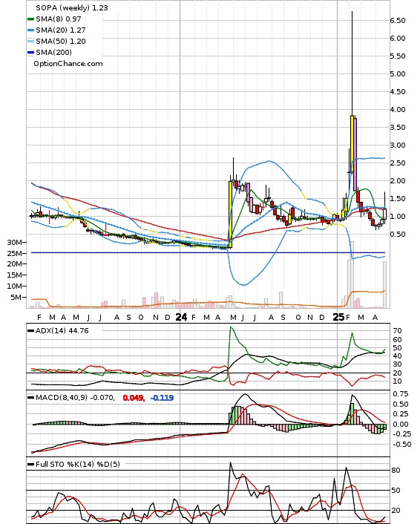This screenshot has width=420, height=524.
Task: Click the SOPA (weekly) 1.23 title
Action: [x=72, y=7]
